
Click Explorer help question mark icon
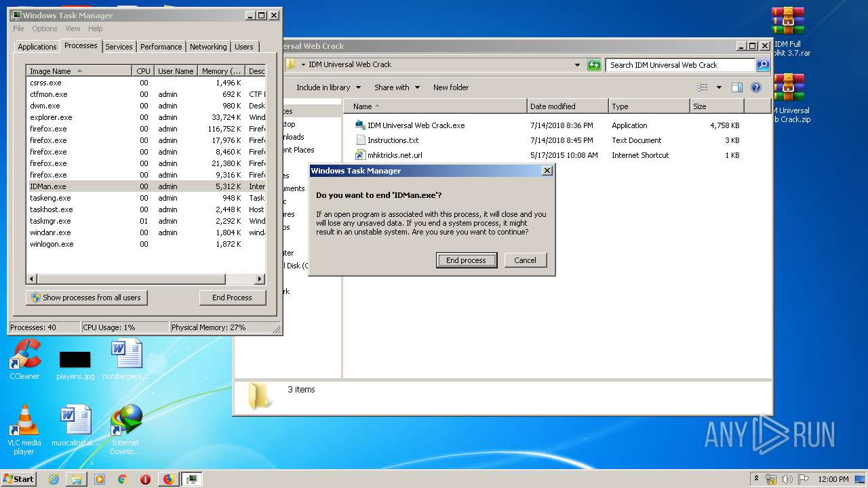click(x=756, y=87)
